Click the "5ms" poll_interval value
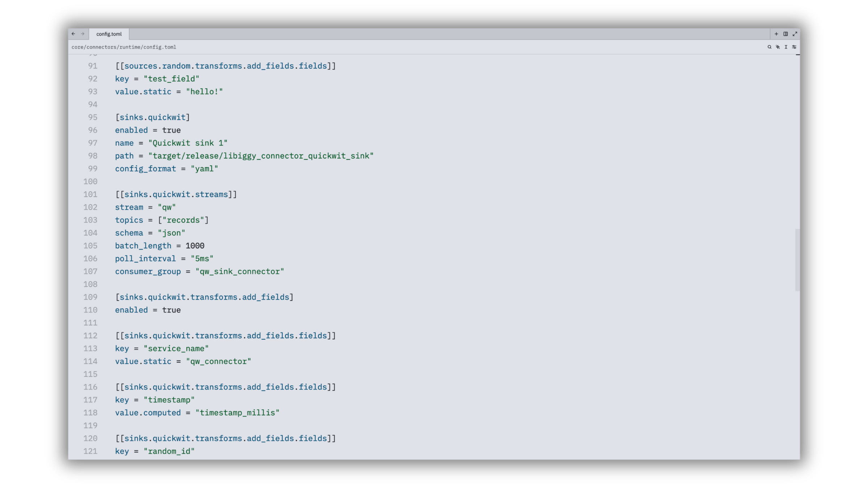Viewport: 868px width, 488px height. click(x=202, y=259)
